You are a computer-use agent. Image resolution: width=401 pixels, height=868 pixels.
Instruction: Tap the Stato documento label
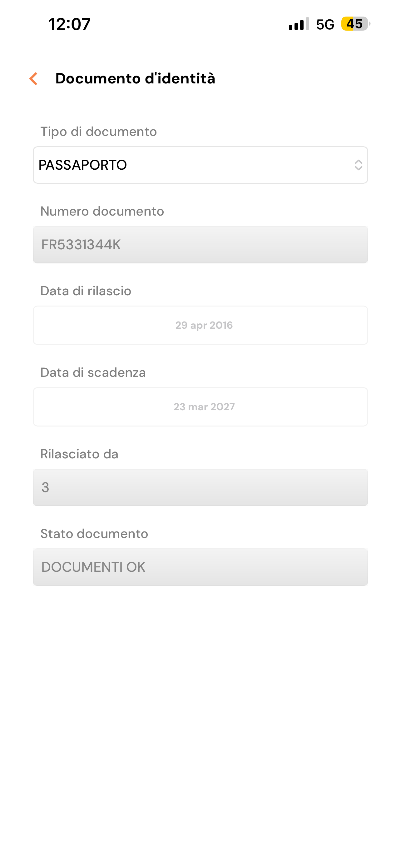tap(94, 534)
